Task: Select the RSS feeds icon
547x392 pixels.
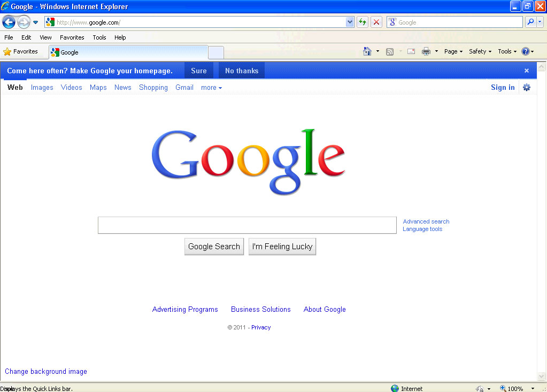Action: tap(390, 51)
